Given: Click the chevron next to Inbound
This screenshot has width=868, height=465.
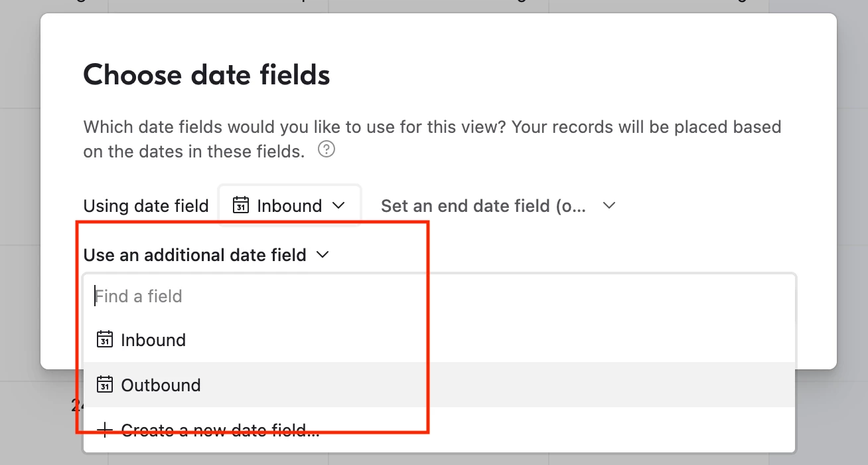Looking at the screenshot, I should pyautogui.click(x=338, y=205).
